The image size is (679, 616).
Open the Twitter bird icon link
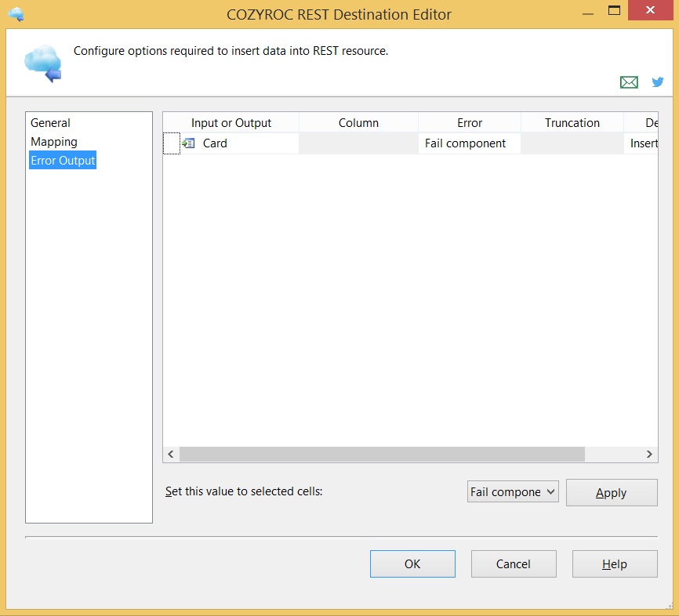tap(657, 82)
